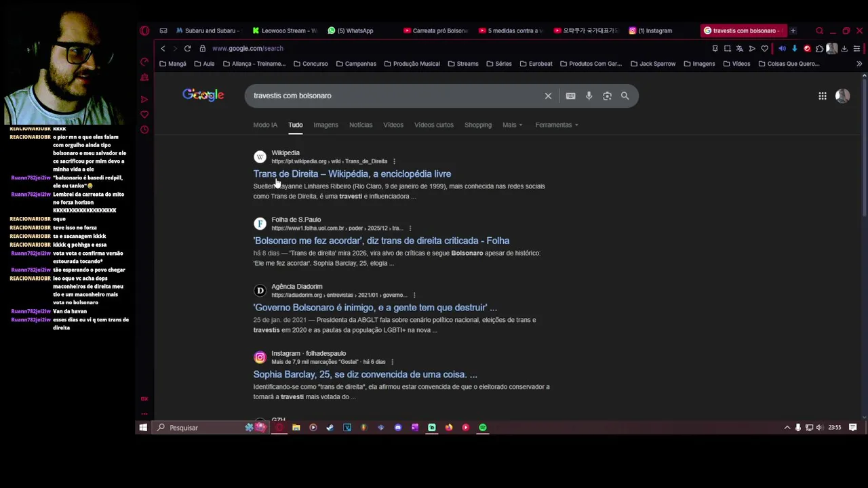Open the on-screen keyboard in Google search
The height and width of the screenshot is (488, 868).
pyautogui.click(x=570, y=96)
